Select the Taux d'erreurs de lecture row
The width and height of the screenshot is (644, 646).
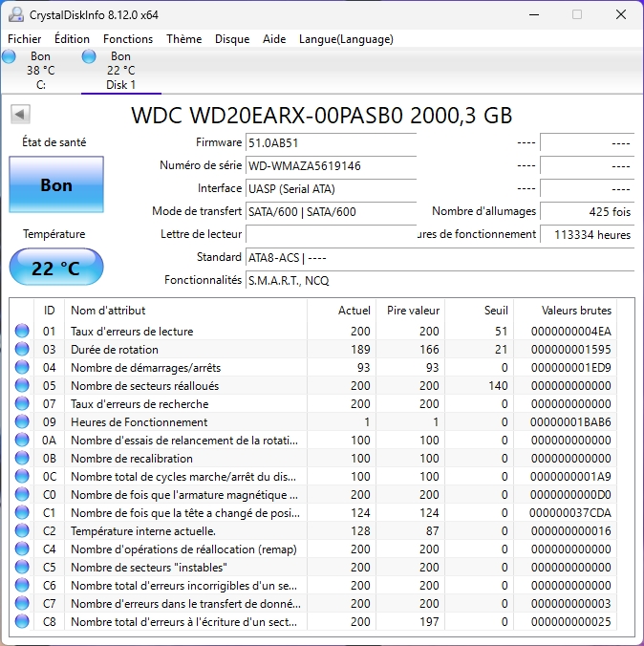pyautogui.click(x=315, y=331)
